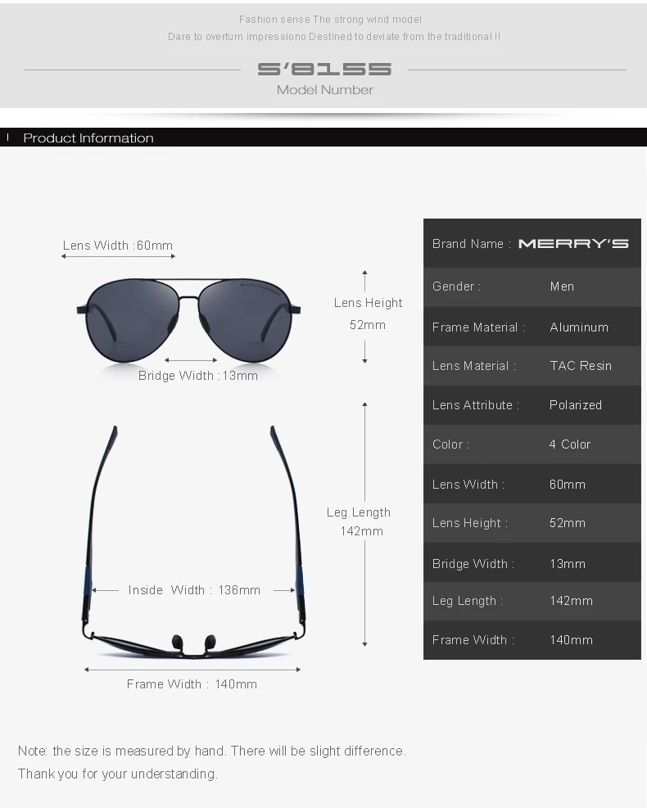Image resolution: width=647 pixels, height=812 pixels.
Task: Click the 'Frame Material :' table label
Action: 478,327
